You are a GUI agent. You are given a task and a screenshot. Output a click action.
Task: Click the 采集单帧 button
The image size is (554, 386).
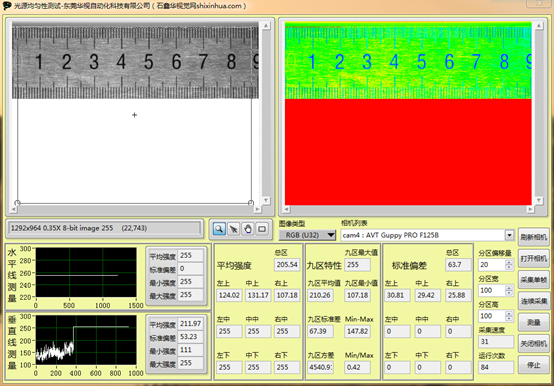point(534,280)
